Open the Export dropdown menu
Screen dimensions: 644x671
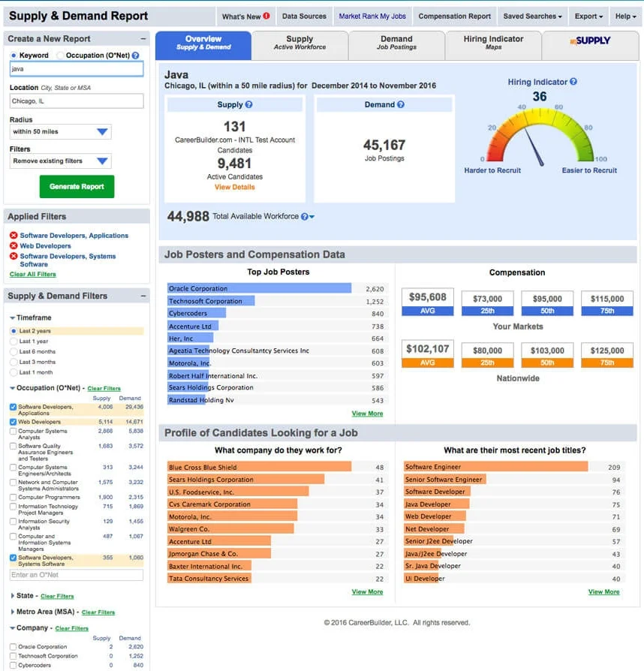pos(588,17)
